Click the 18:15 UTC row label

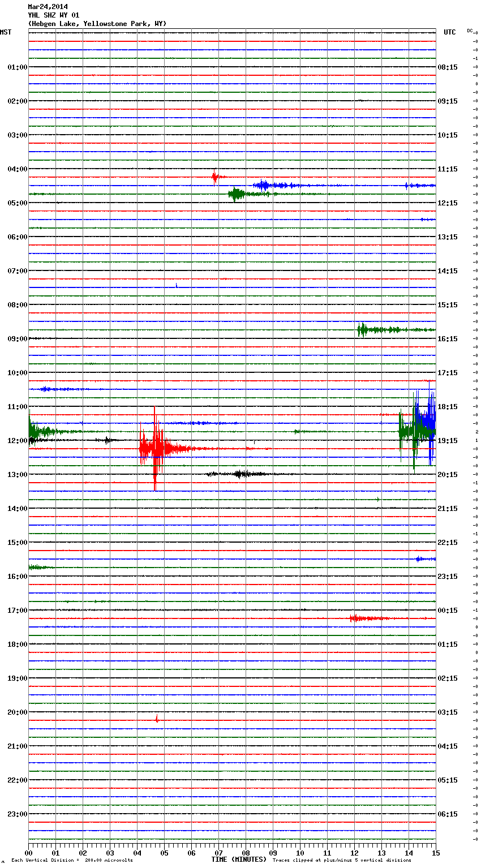tap(448, 407)
